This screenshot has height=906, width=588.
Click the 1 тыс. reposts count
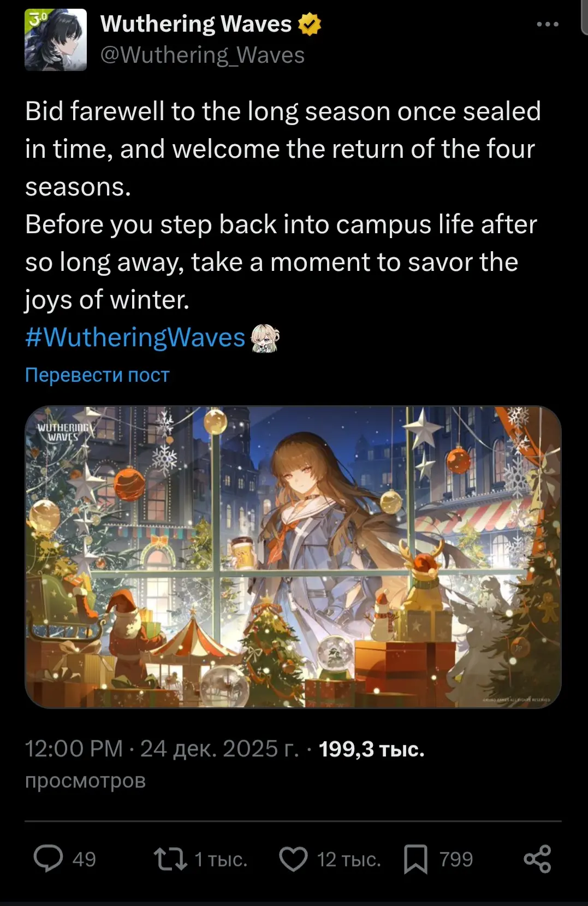point(221,860)
